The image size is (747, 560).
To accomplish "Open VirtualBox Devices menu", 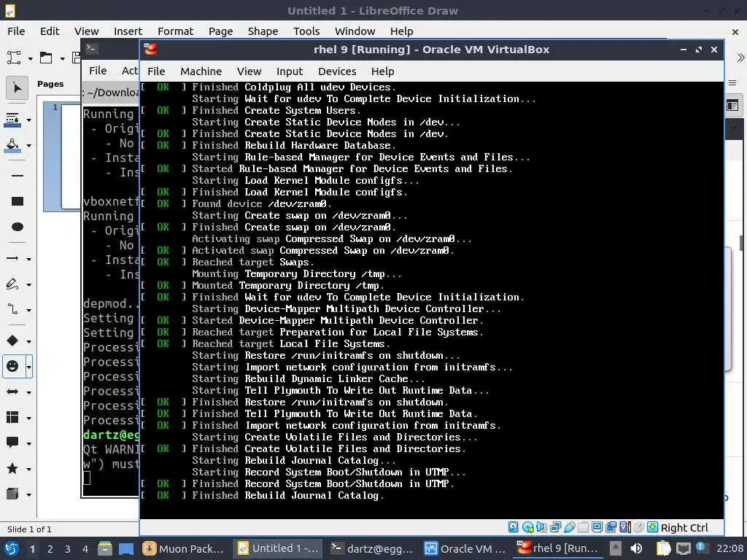I will tap(337, 71).
